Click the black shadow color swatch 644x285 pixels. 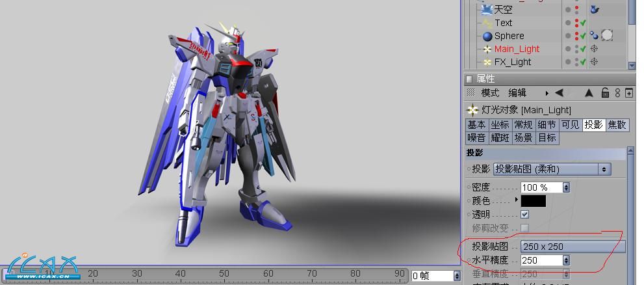pyautogui.click(x=533, y=201)
